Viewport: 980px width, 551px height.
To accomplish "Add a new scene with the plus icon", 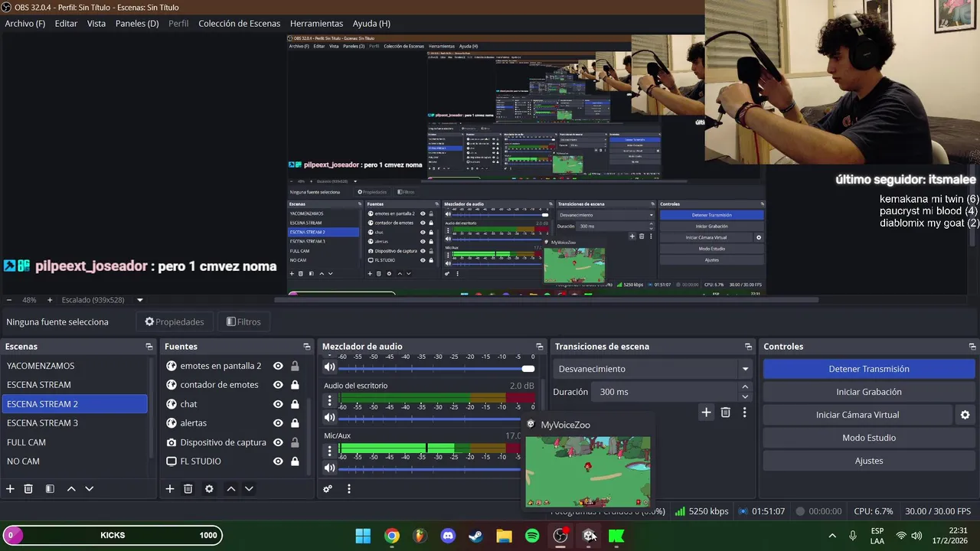I will tap(10, 488).
